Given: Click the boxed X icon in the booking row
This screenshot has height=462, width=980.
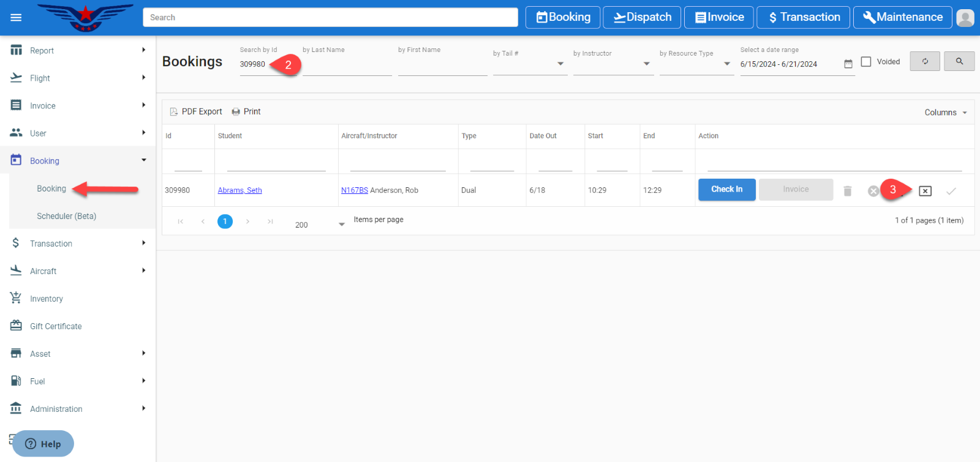Looking at the screenshot, I should tap(925, 191).
